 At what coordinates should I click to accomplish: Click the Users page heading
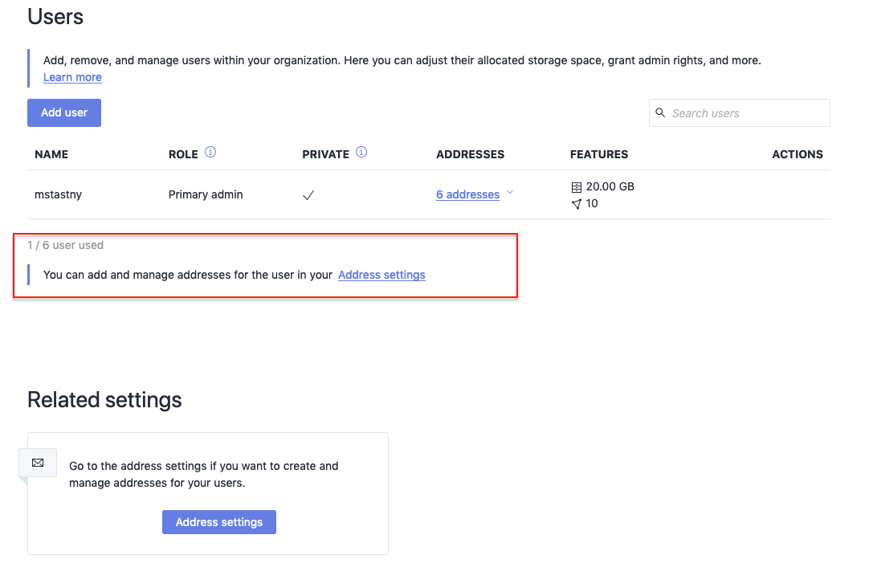pos(55,17)
